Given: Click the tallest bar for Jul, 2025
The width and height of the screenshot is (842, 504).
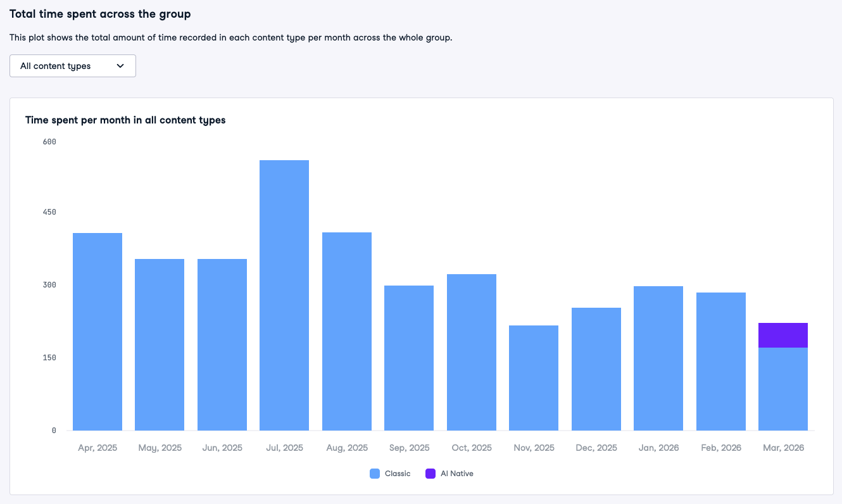Looking at the screenshot, I should pos(284,295).
